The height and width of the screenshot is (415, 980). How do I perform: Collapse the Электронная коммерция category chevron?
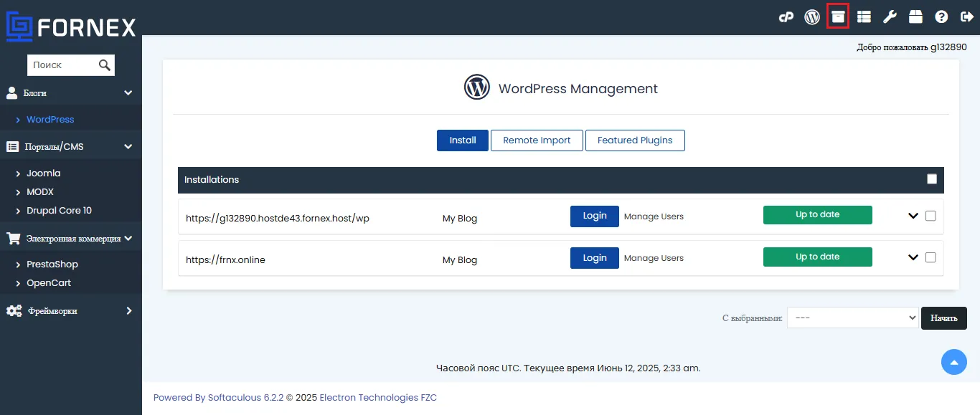point(128,239)
